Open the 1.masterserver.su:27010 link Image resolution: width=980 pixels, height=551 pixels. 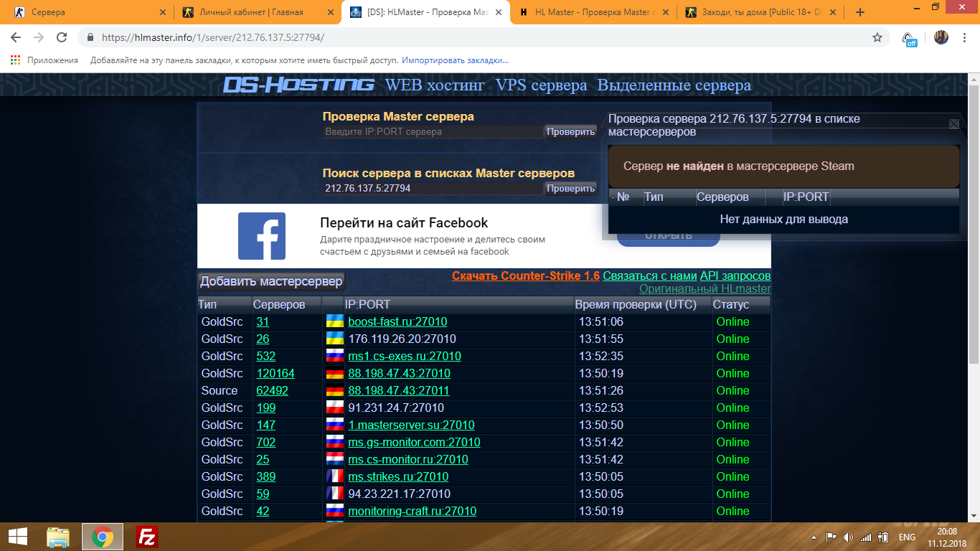(x=411, y=425)
